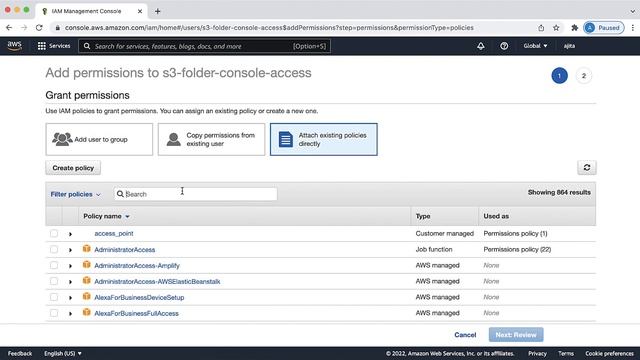This screenshot has width=640, height=360.
Task: Click the Create policy button
Action: [x=73, y=168]
